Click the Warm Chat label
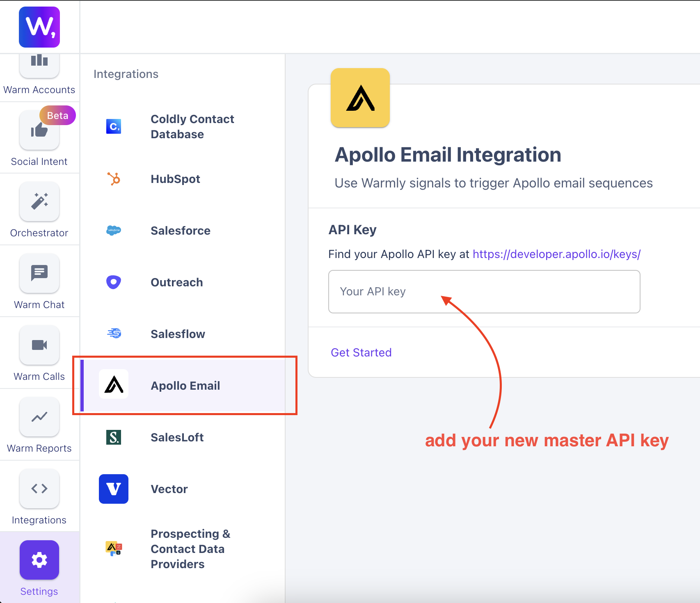 (39, 305)
